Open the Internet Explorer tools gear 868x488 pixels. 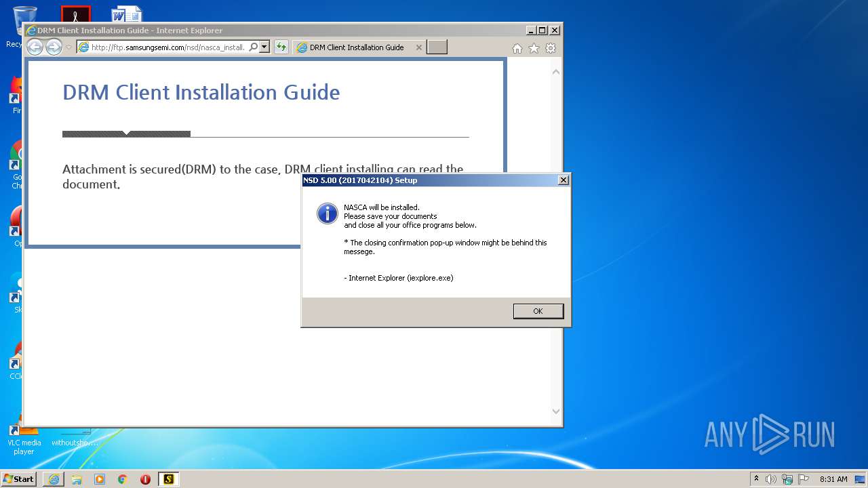click(x=551, y=48)
